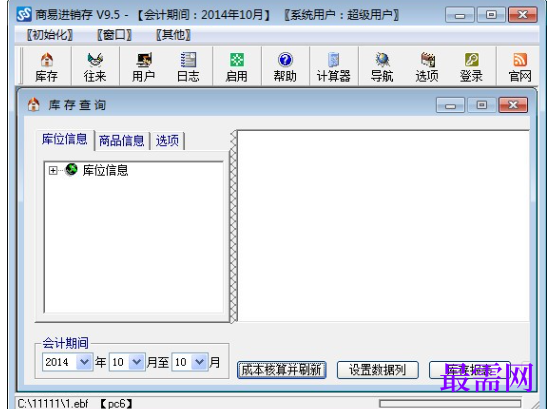Image resolution: width=552 pixels, height=409 pixels.
Task: Open the 【窗口】 menu
Action: pyautogui.click(x=114, y=34)
